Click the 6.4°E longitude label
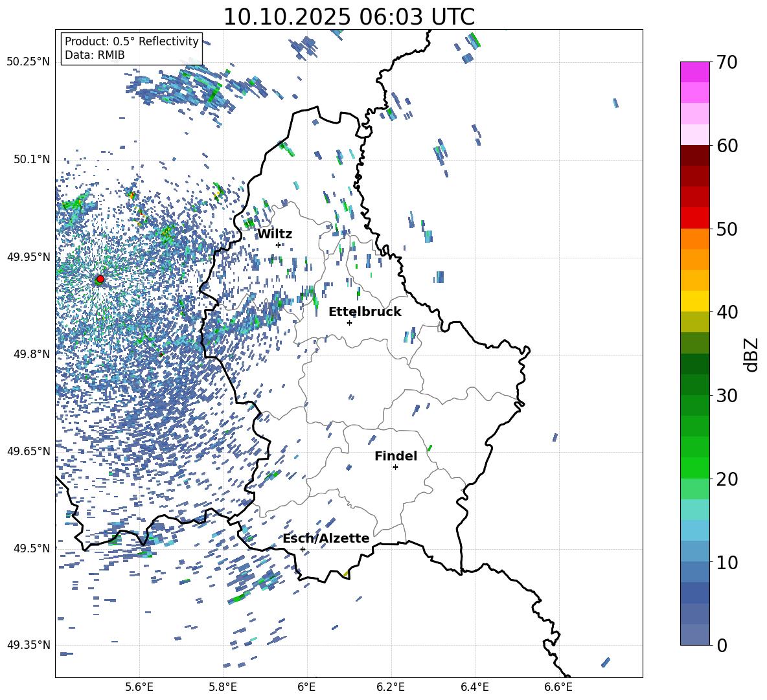This screenshot has width=767, height=700. coord(474,687)
